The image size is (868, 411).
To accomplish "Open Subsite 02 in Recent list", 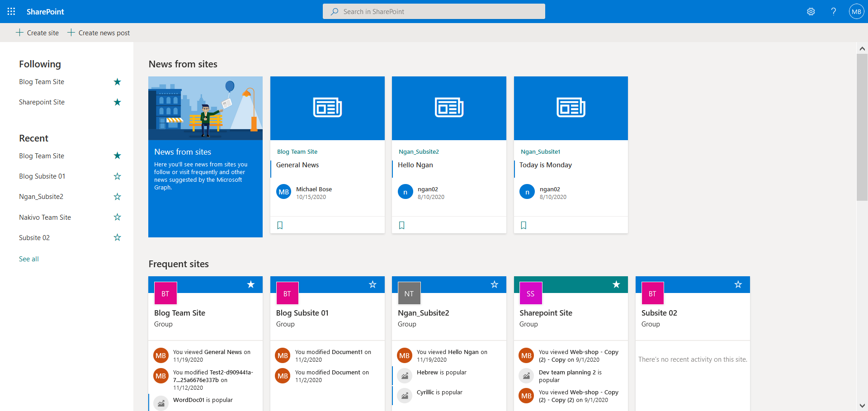I will (34, 238).
